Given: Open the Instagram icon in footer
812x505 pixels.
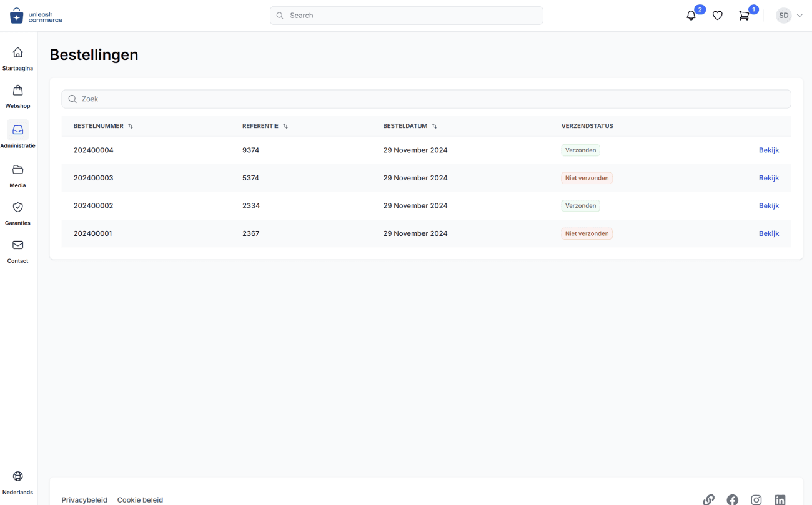Looking at the screenshot, I should tap(756, 499).
